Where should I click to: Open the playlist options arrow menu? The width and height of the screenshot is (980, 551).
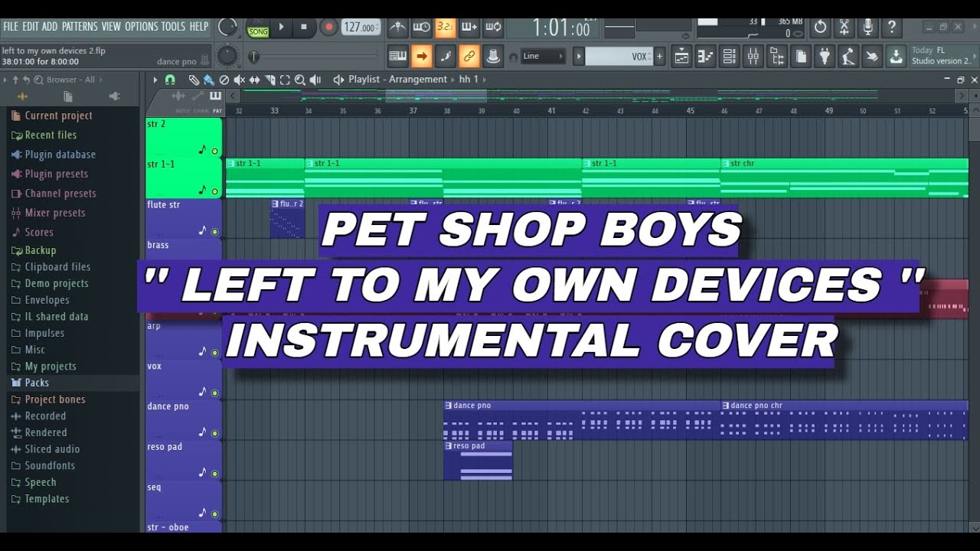(x=155, y=80)
